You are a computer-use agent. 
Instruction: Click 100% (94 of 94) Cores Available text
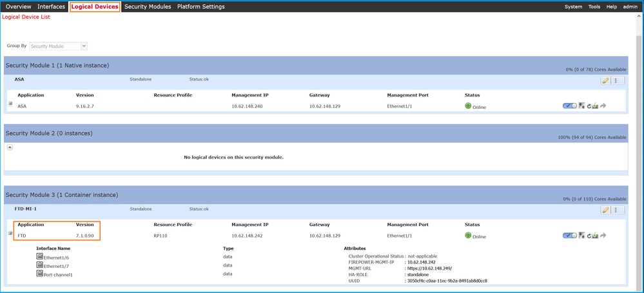[592, 137]
